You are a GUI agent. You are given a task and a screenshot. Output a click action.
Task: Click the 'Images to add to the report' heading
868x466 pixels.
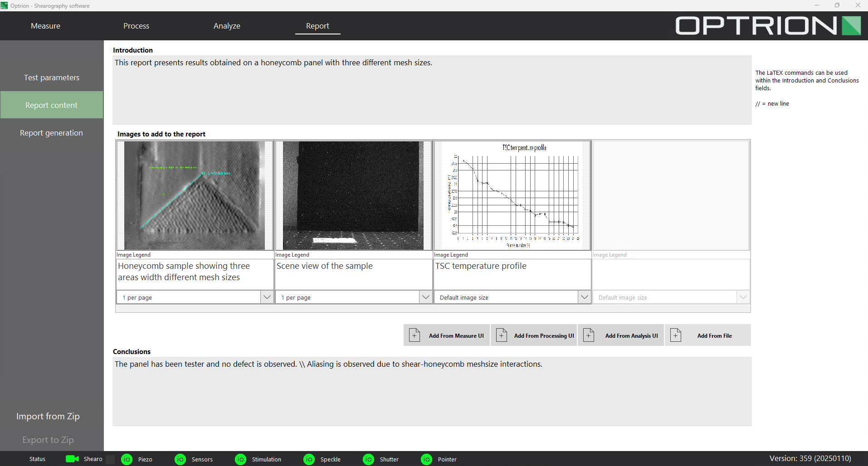click(x=161, y=134)
